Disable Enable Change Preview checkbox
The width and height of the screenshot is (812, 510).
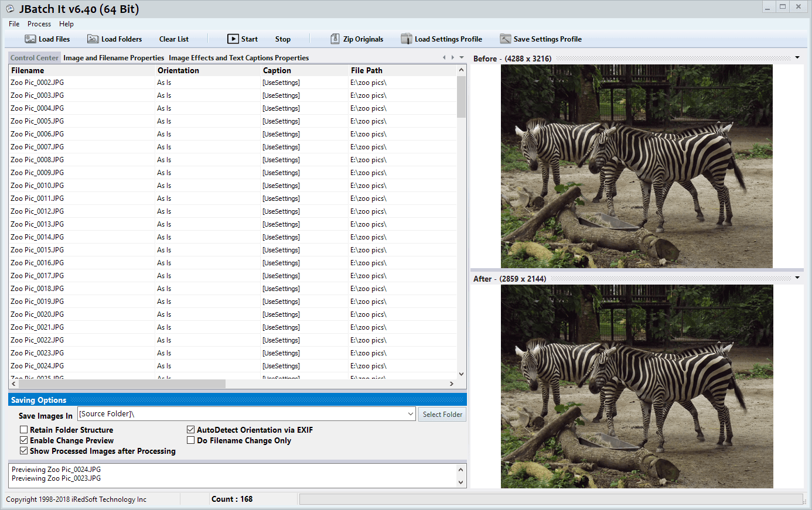pyautogui.click(x=24, y=440)
